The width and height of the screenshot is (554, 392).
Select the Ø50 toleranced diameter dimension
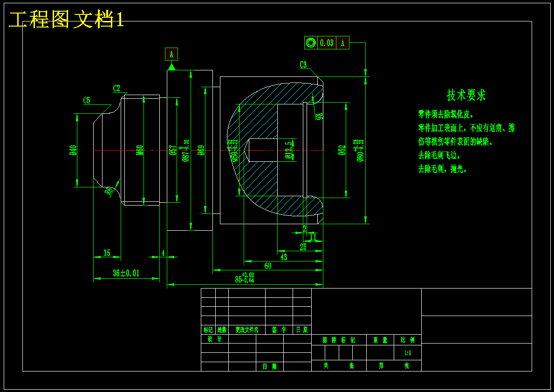click(x=234, y=151)
